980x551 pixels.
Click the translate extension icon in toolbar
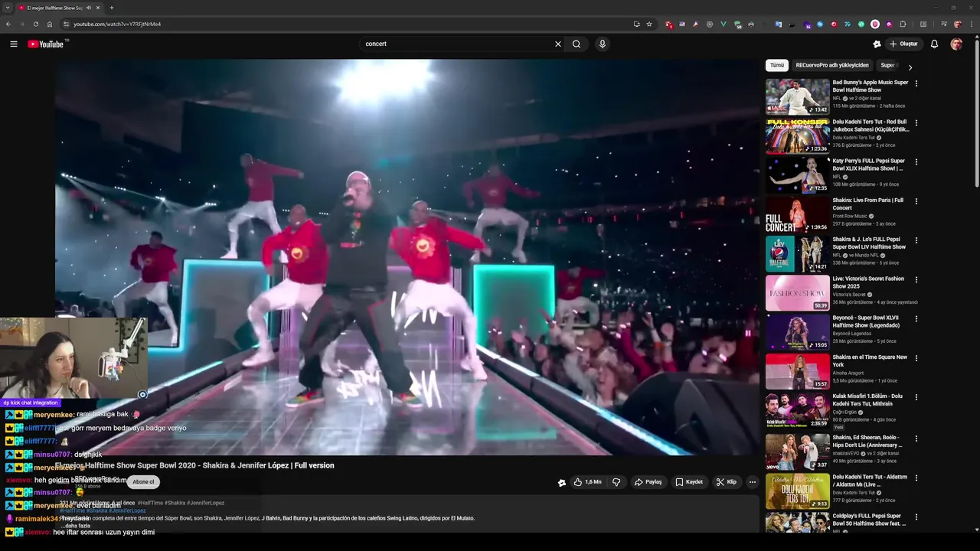778,24
